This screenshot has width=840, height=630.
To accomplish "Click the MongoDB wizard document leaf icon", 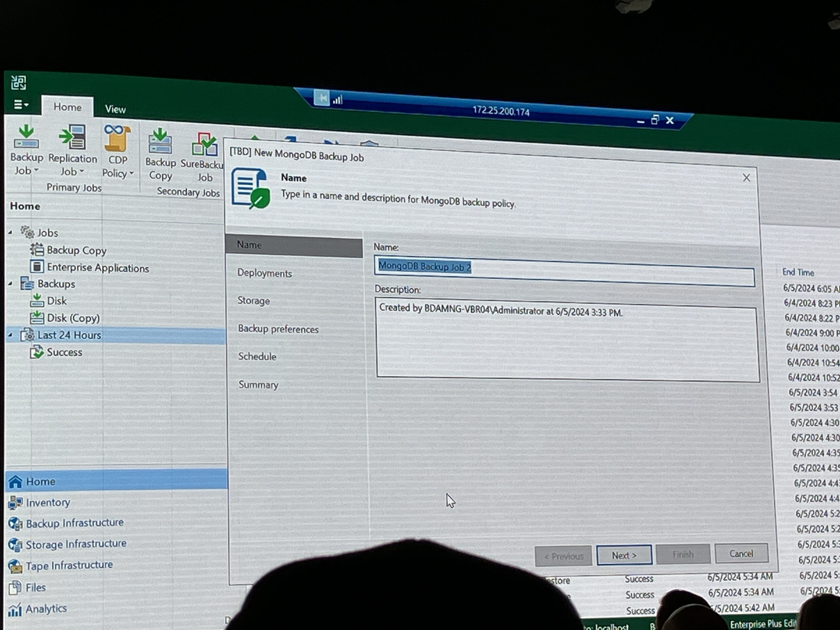I will [x=251, y=188].
